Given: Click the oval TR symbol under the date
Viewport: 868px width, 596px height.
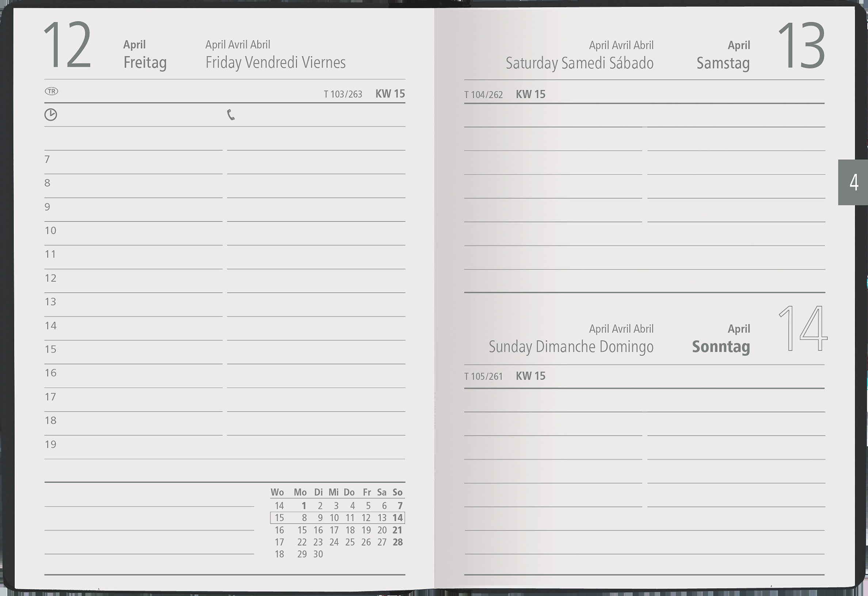Looking at the screenshot, I should (x=52, y=91).
